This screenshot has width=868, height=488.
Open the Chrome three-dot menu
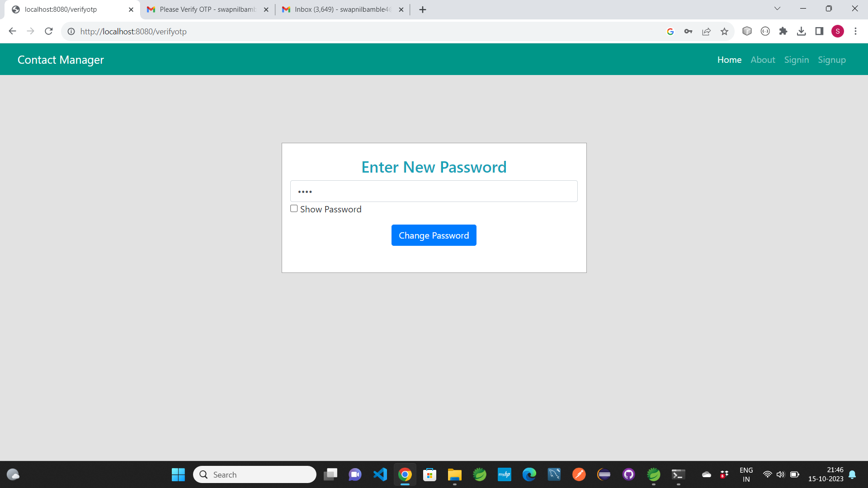click(x=855, y=31)
